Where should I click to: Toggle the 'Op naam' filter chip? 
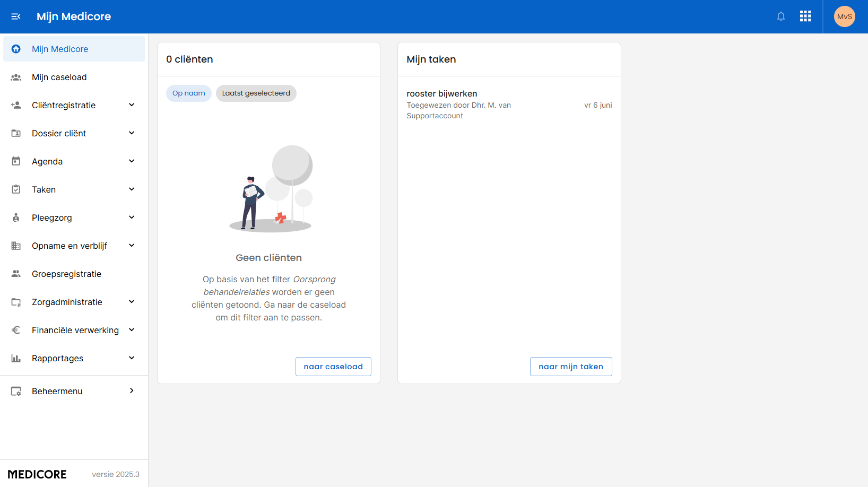(x=188, y=93)
